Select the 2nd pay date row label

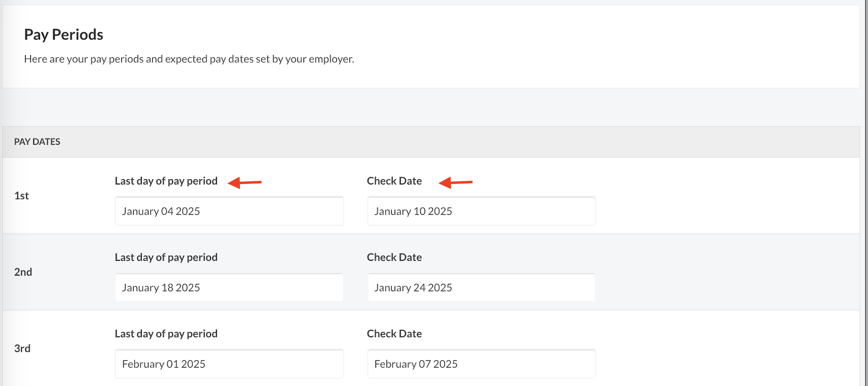click(23, 272)
